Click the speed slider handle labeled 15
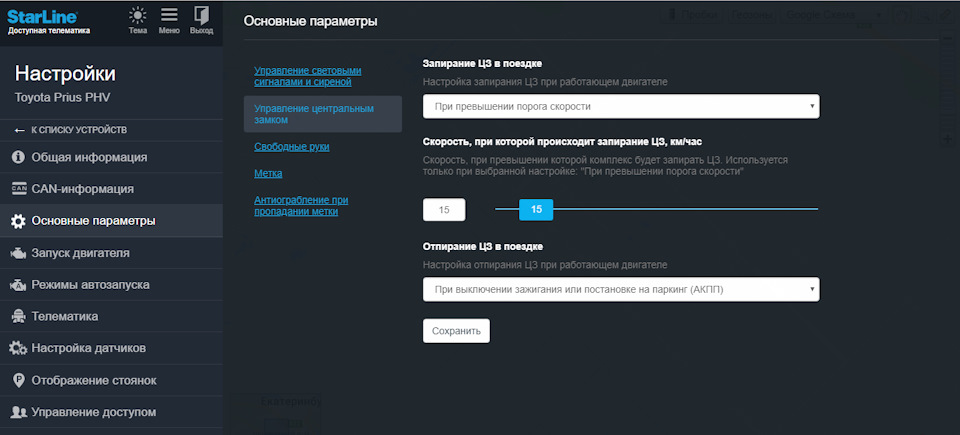This screenshot has height=435, width=960. pyautogui.click(x=536, y=210)
